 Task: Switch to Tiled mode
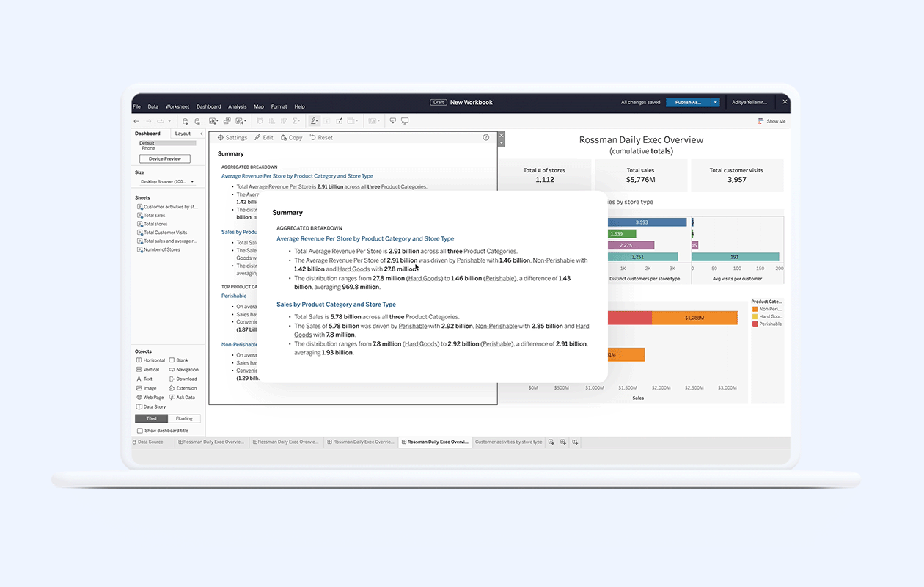151,418
